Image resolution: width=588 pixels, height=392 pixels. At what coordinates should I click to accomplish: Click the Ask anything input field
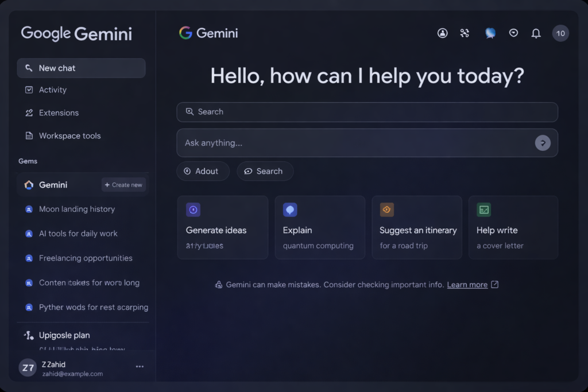[356, 143]
